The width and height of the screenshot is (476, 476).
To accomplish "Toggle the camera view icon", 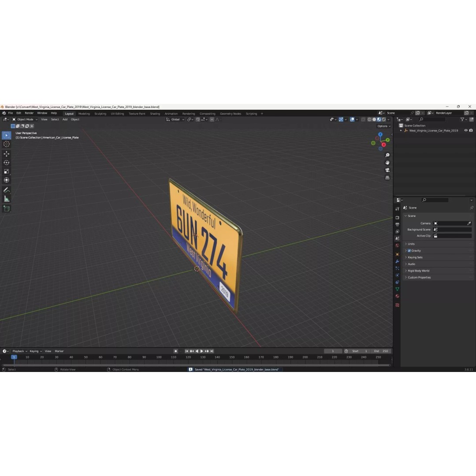I will pyautogui.click(x=387, y=170).
